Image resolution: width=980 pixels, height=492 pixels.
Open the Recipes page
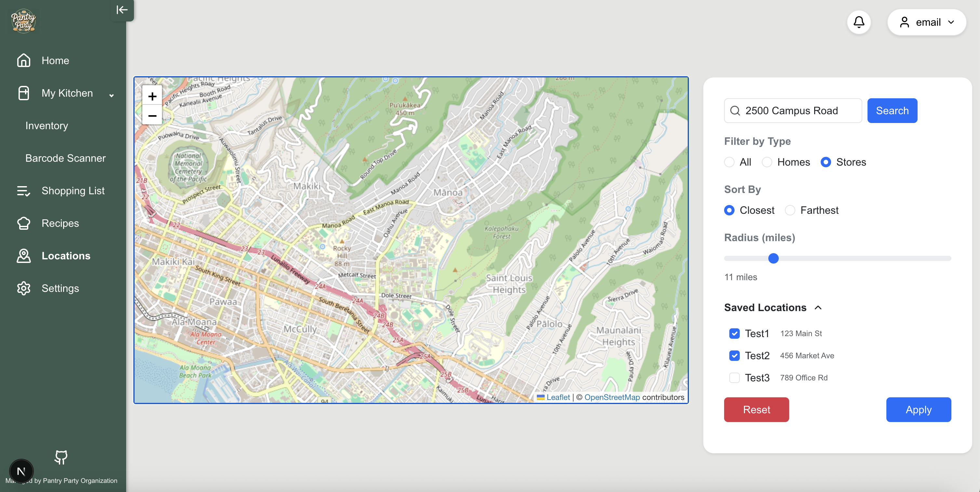click(60, 223)
